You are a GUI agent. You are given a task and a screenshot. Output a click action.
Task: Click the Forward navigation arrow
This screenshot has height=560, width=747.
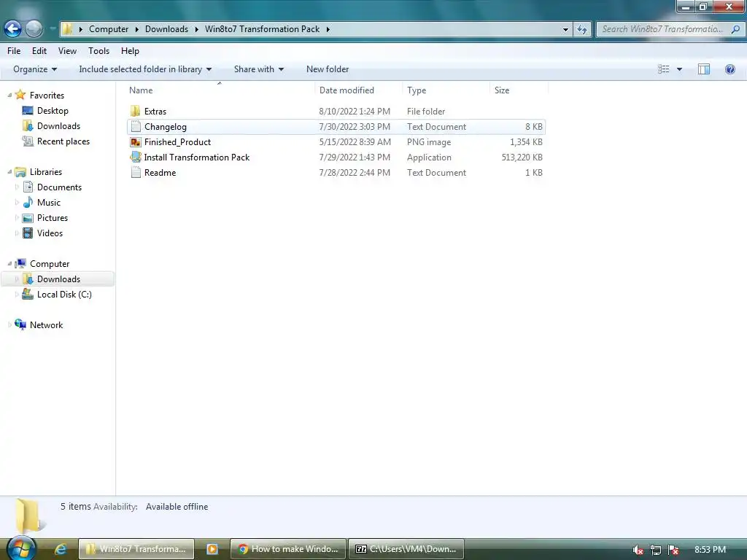(34, 29)
